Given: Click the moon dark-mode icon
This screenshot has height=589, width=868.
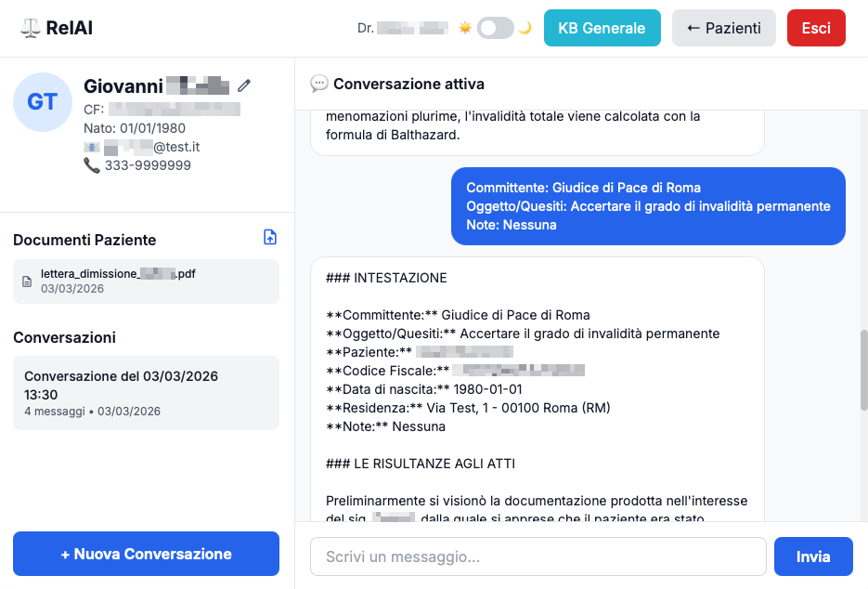Looking at the screenshot, I should 525,28.
